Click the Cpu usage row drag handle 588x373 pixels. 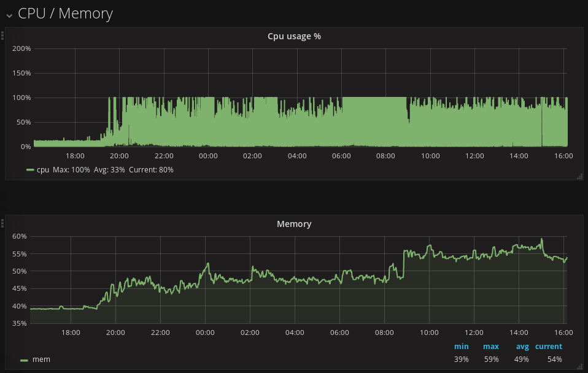[x=2, y=36]
